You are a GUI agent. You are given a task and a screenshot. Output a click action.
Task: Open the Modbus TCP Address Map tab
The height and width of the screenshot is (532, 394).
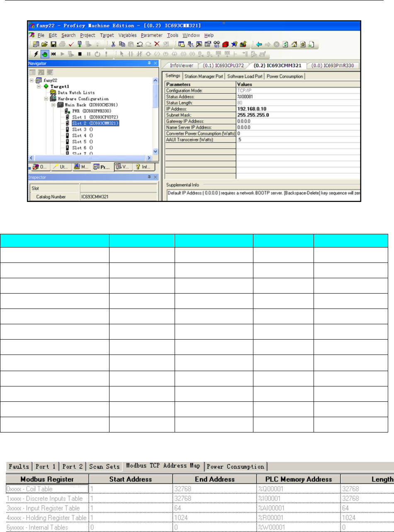pos(163,466)
